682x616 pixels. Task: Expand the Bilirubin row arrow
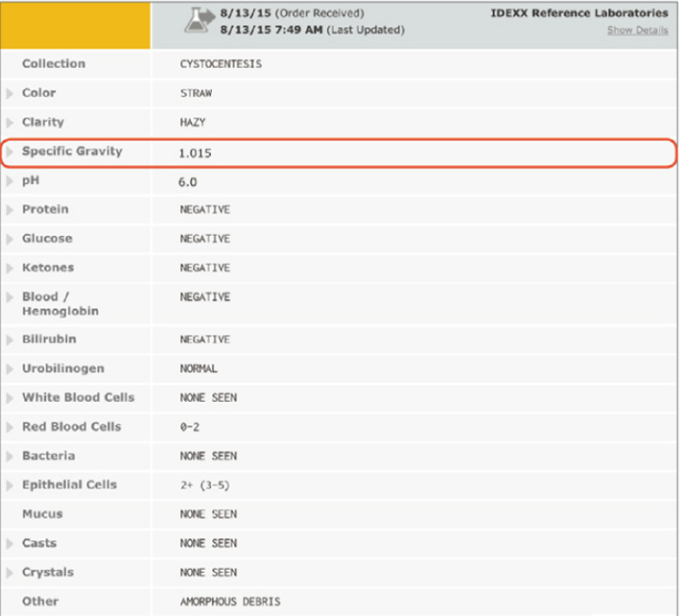pos(10,340)
